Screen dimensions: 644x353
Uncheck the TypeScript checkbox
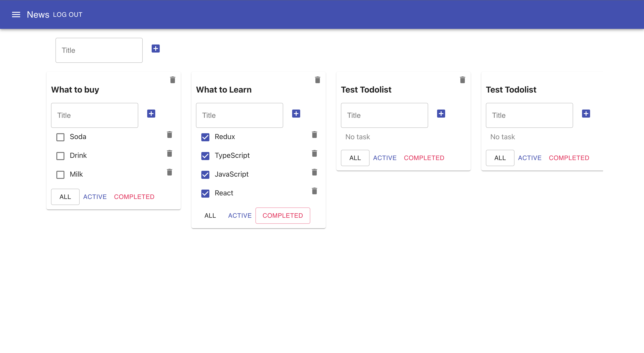205,156
